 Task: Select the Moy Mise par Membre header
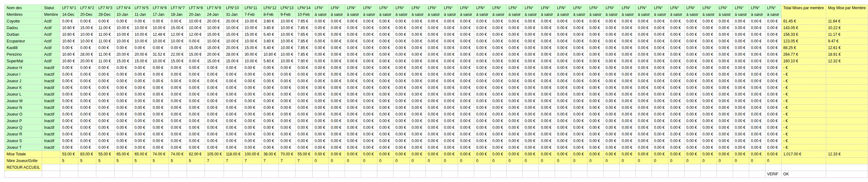click(x=847, y=8)
